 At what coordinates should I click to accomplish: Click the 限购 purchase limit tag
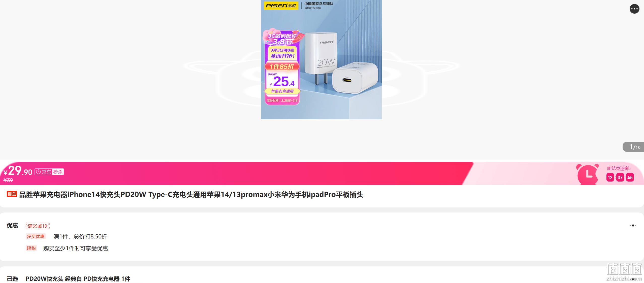click(x=31, y=248)
